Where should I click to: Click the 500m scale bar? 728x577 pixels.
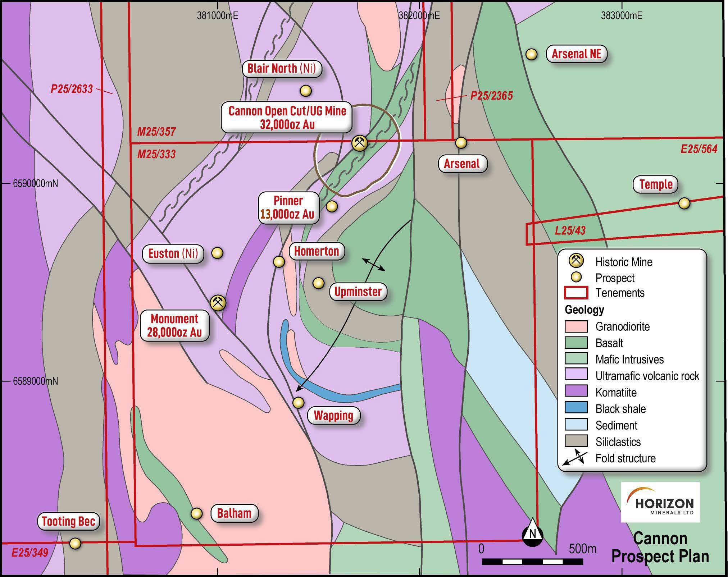pyautogui.click(x=532, y=562)
